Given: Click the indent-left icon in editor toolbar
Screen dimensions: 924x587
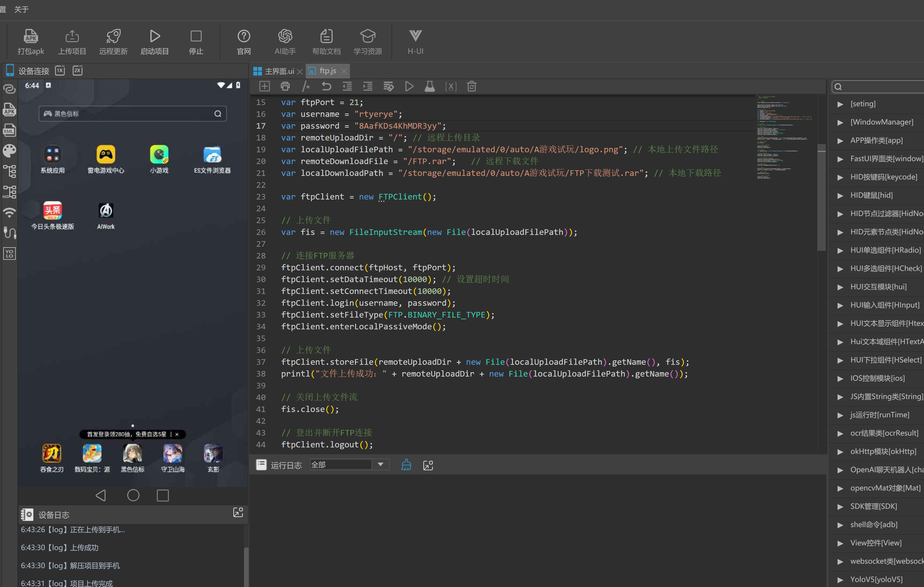Looking at the screenshot, I should coord(347,86).
